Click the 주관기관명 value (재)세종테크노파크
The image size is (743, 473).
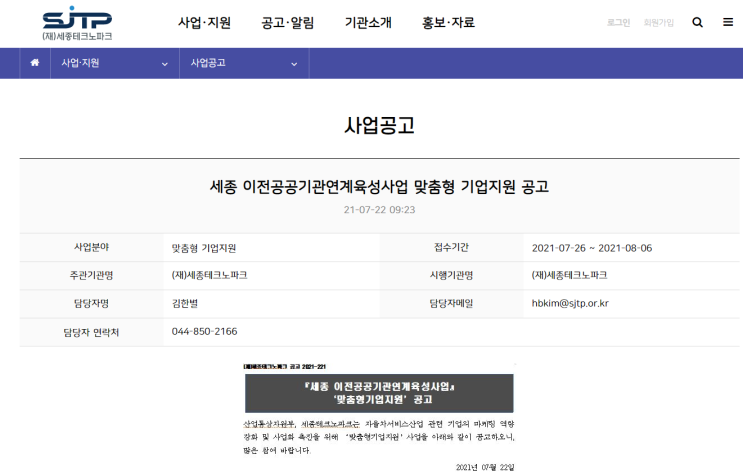click(209, 275)
